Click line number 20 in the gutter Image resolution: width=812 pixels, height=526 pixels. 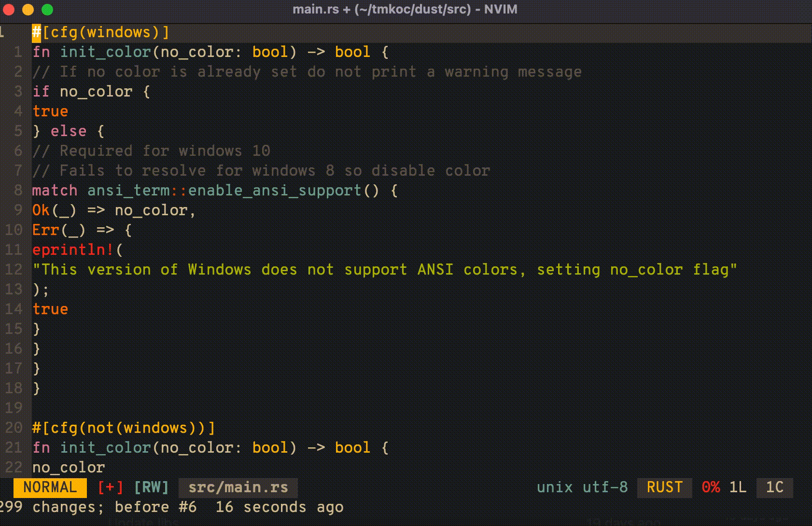tap(13, 428)
